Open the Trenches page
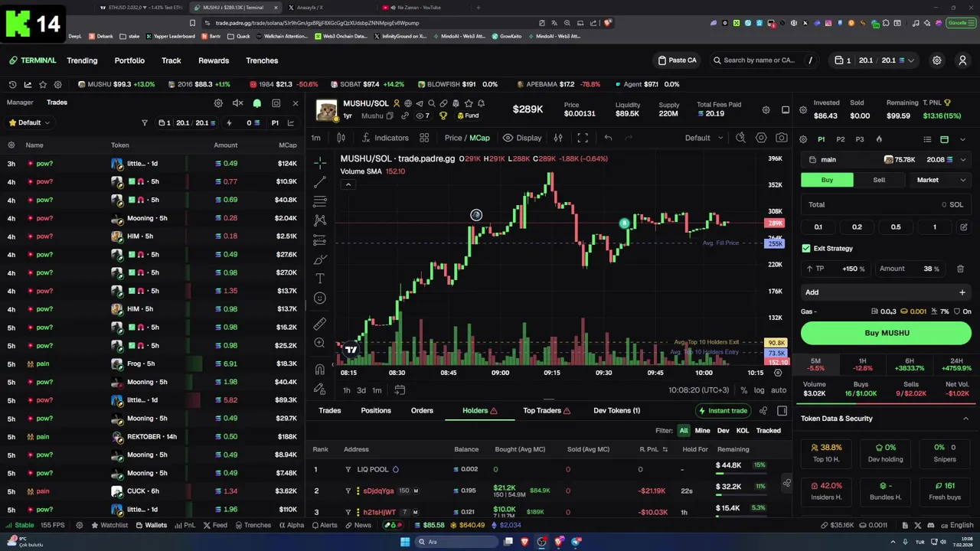Image resolution: width=980 pixels, height=551 pixels. point(262,60)
